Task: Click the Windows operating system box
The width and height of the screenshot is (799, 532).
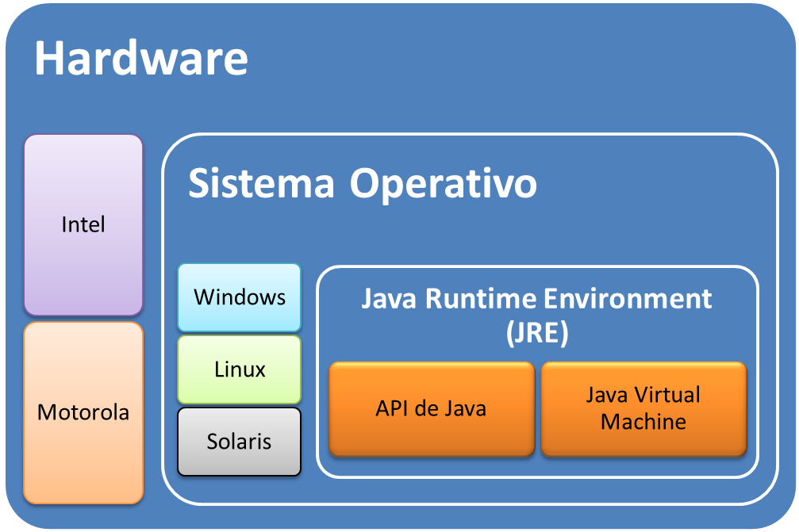Action: pyautogui.click(x=239, y=297)
